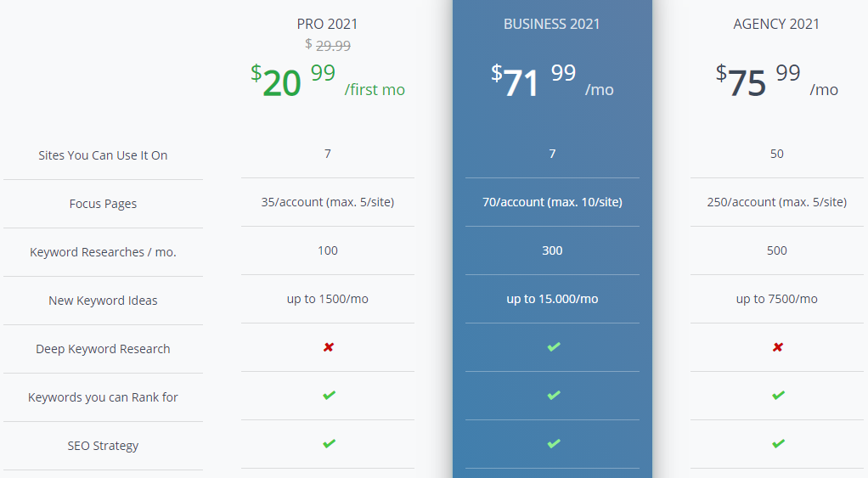Click AGENCY SEO Strategy green checkmark
Image resolution: width=868 pixels, height=478 pixels.
pos(778,443)
